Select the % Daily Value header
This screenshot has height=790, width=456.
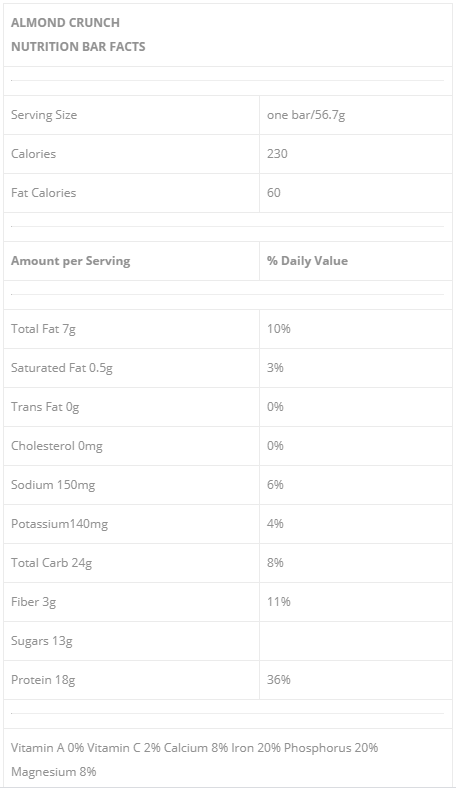[307, 261]
